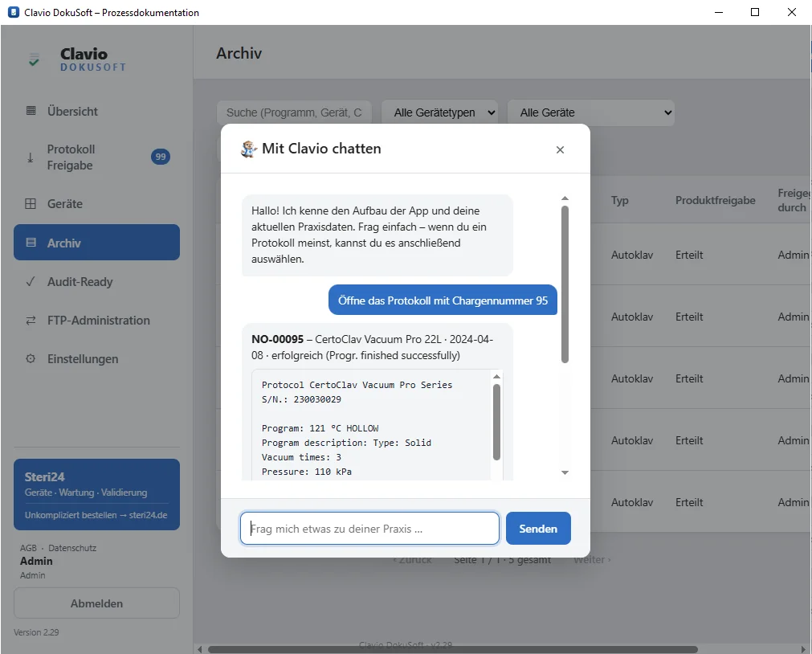Viewport: 812px width, 654px height.
Task: Click the Archiv list icon
Action: (x=31, y=243)
